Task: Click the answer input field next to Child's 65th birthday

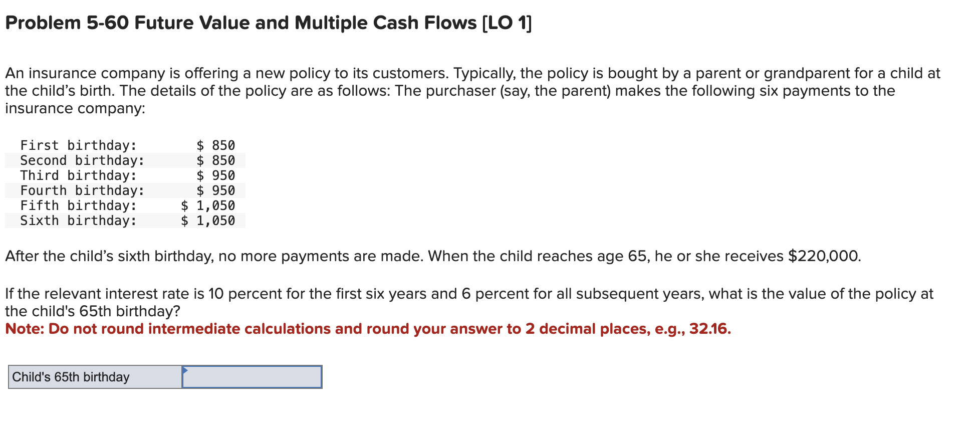Action: pyautogui.click(x=253, y=377)
